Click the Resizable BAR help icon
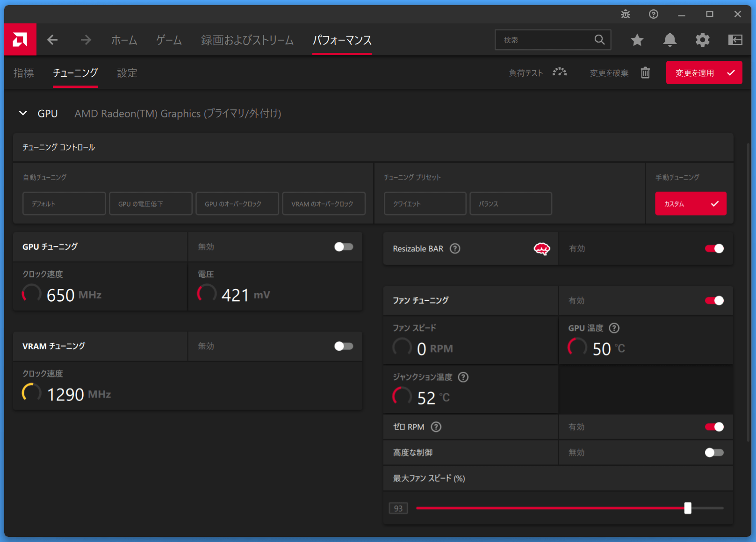 (x=455, y=249)
